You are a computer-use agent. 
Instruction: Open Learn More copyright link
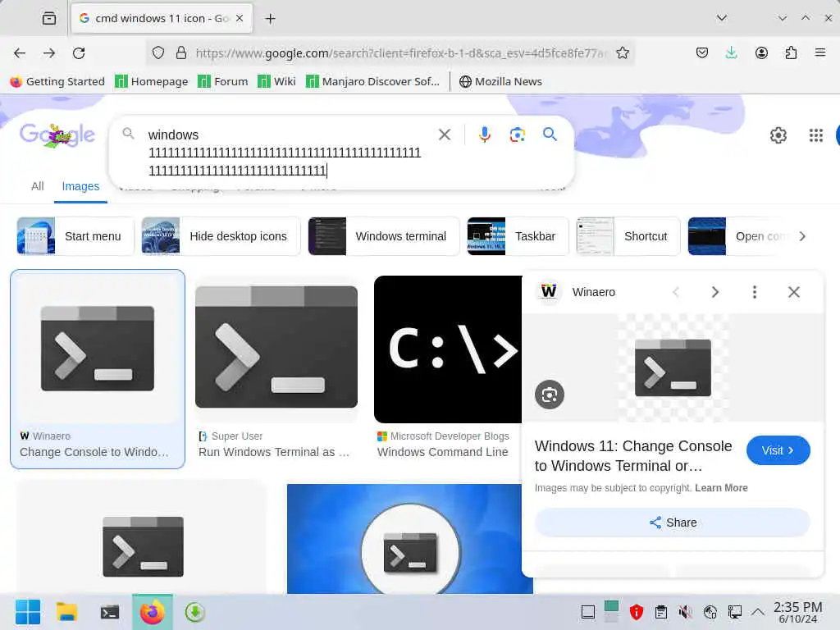point(721,488)
